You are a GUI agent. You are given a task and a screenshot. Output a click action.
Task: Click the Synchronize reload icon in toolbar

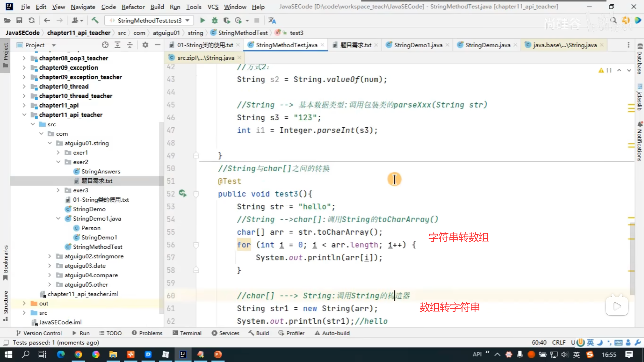[x=32, y=20]
